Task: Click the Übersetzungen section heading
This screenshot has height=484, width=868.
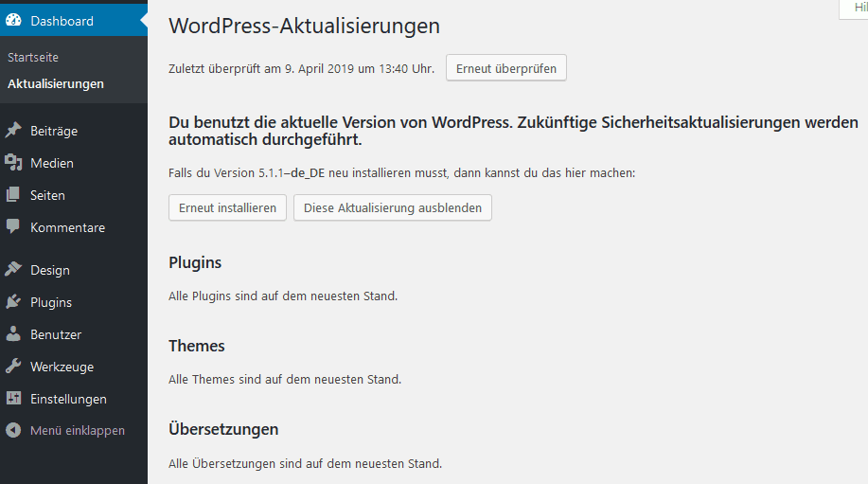Action: [x=223, y=429]
